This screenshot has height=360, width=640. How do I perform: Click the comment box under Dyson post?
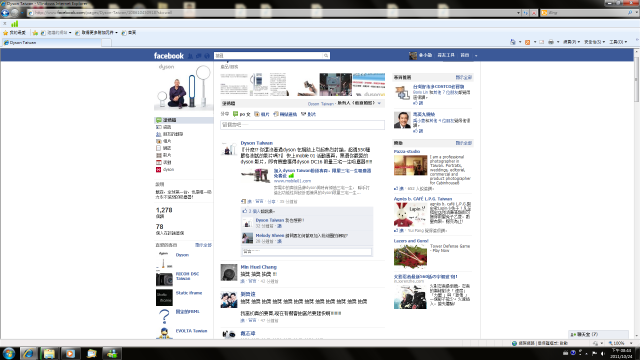coord(307,251)
